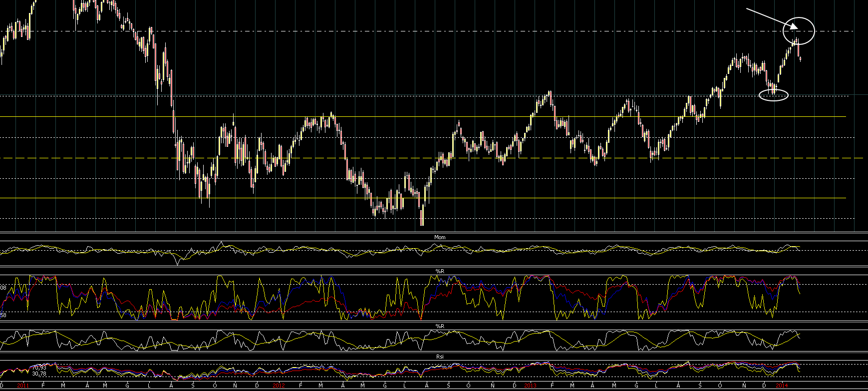
Task: Click the red 2014 year label
Action: pyautogui.click(x=782, y=385)
